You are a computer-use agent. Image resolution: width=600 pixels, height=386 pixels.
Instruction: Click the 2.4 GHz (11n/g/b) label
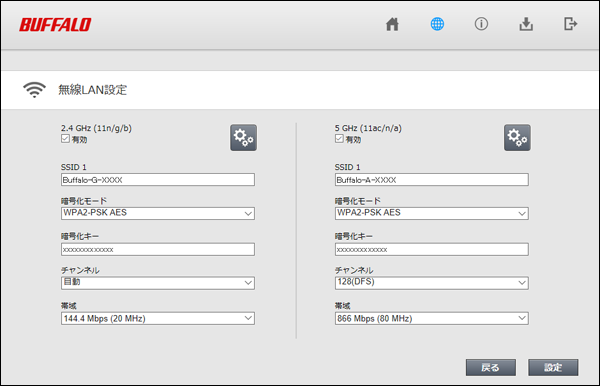point(96,128)
